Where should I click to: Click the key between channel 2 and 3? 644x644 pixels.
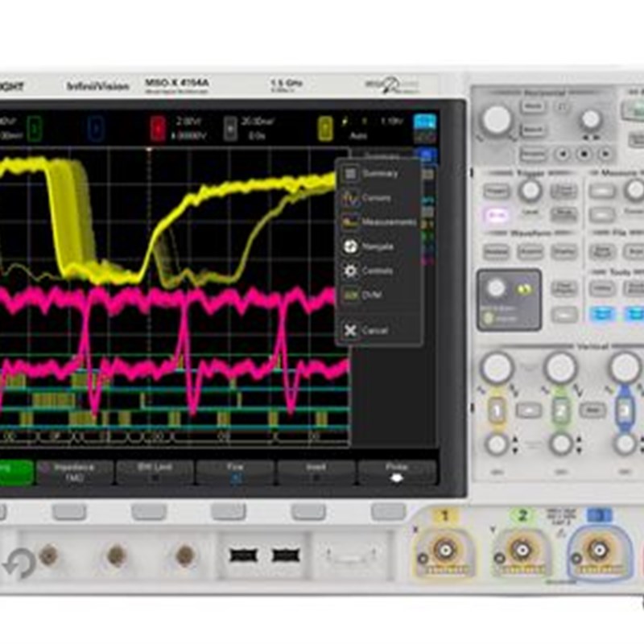[592, 410]
